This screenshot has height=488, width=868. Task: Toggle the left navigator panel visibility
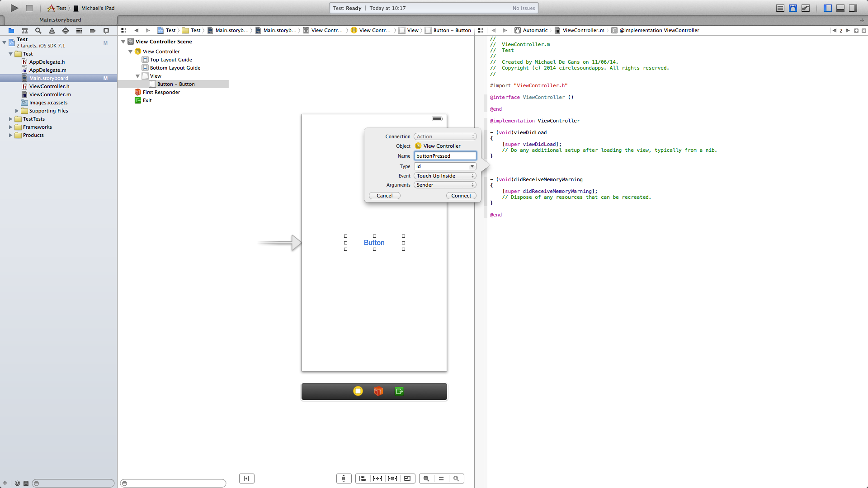coord(828,8)
